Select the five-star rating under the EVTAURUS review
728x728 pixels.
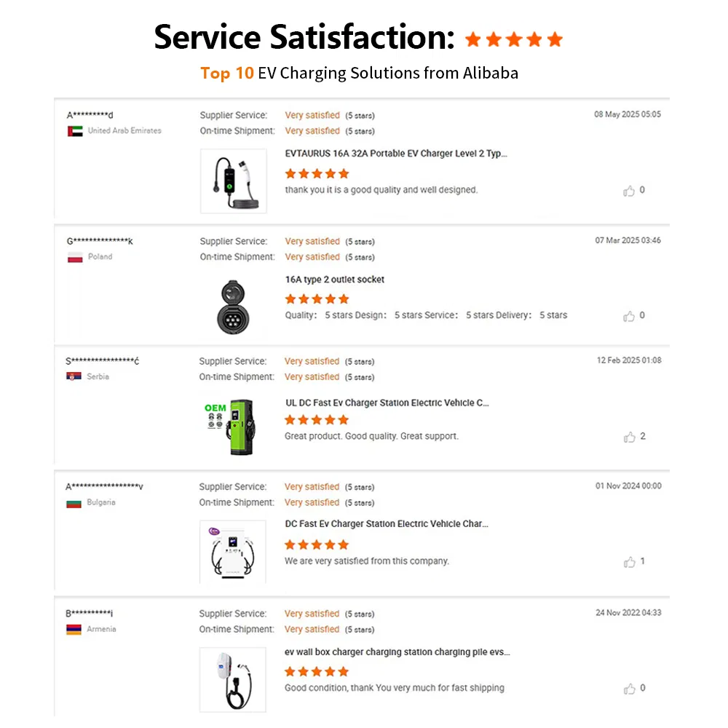tap(317, 173)
